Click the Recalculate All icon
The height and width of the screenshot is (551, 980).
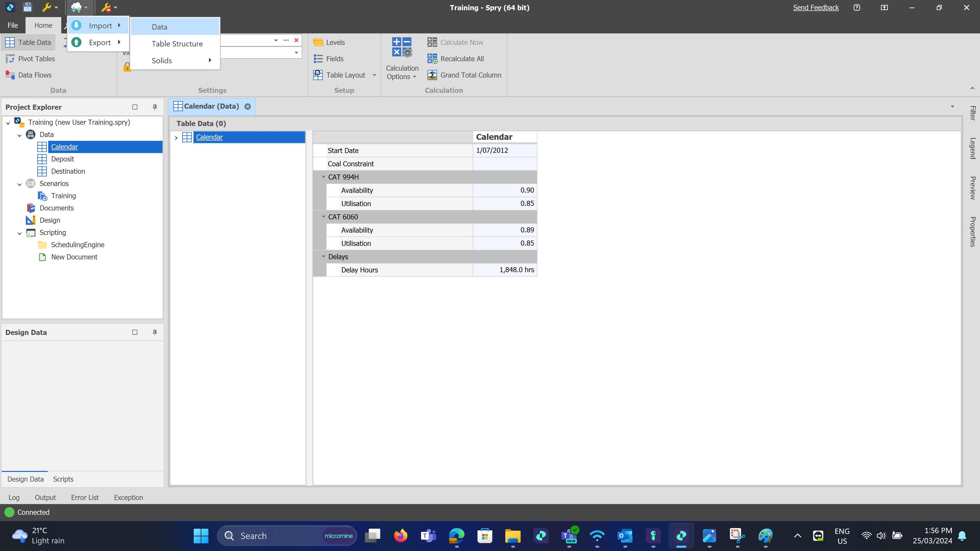click(x=432, y=59)
